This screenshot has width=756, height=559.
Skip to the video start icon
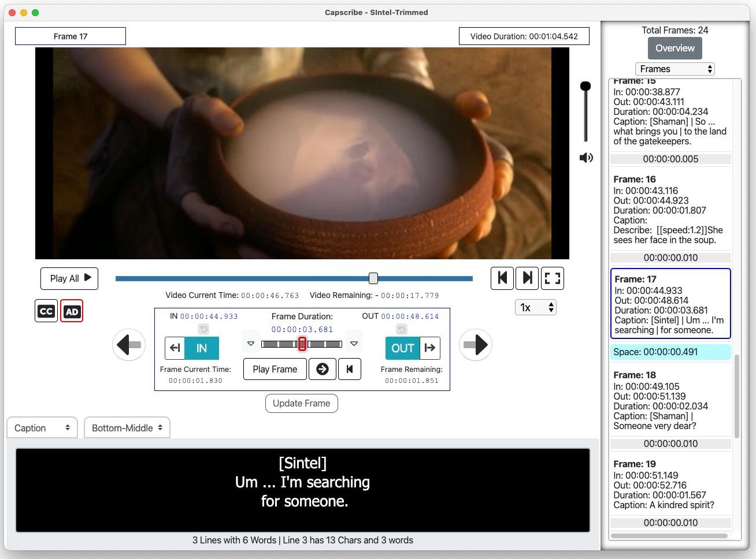(x=502, y=278)
